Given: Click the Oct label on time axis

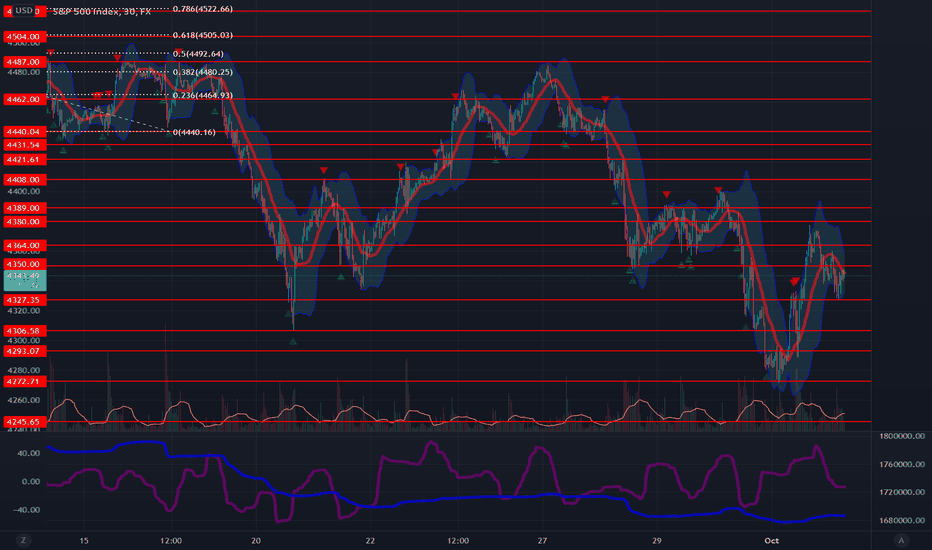Looking at the screenshot, I should pyautogui.click(x=772, y=540).
